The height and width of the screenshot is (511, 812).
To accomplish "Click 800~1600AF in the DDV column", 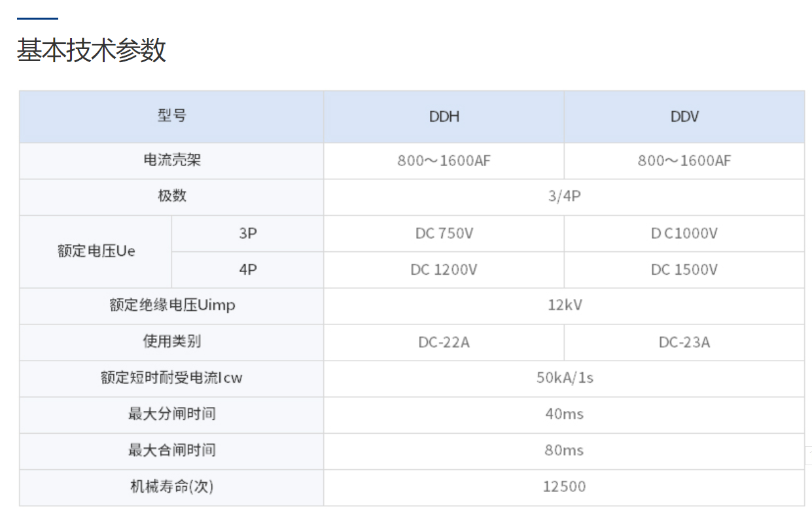I will [684, 161].
